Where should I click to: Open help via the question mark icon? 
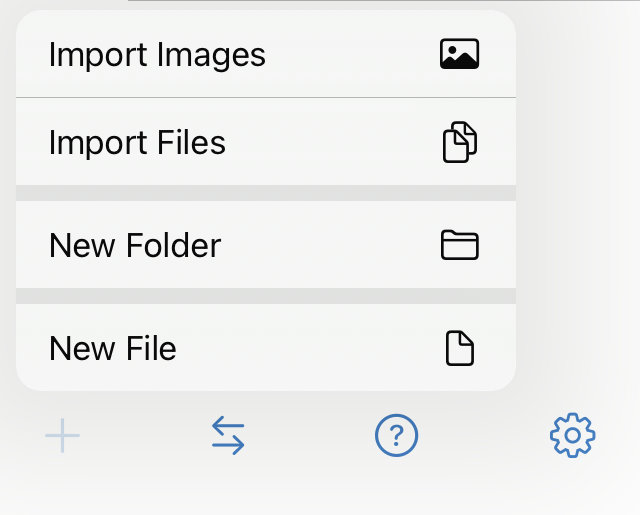tap(396, 435)
